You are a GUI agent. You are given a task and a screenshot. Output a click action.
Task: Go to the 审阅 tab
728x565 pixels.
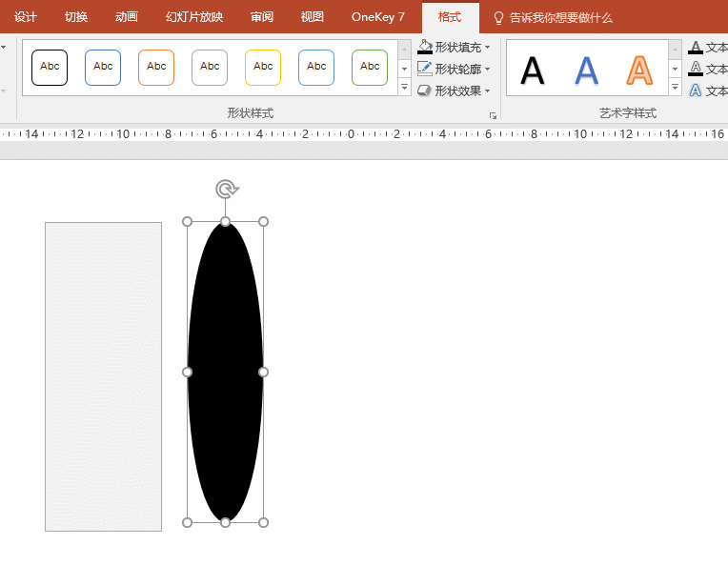tap(262, 17)
